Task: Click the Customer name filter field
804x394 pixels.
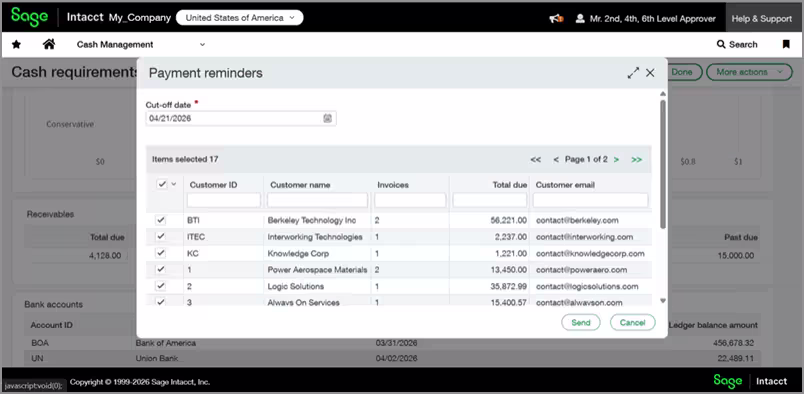Action: [x=317, y=200]
